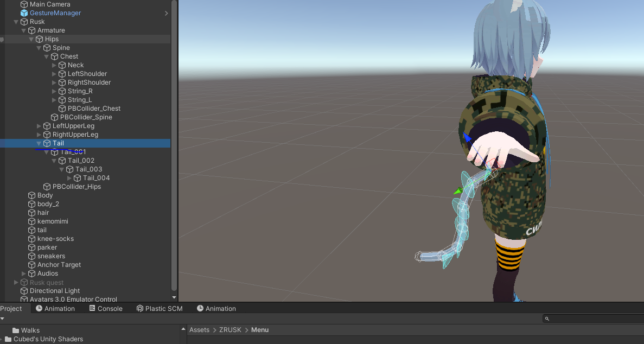Click the green Y-axis gizmo arrow

[x=458, y=191]
